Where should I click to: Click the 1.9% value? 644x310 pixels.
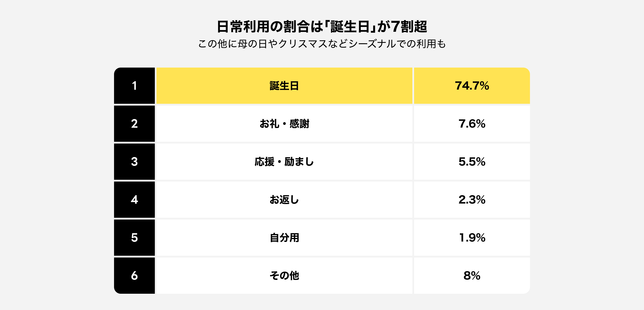[x=472, y=238]
